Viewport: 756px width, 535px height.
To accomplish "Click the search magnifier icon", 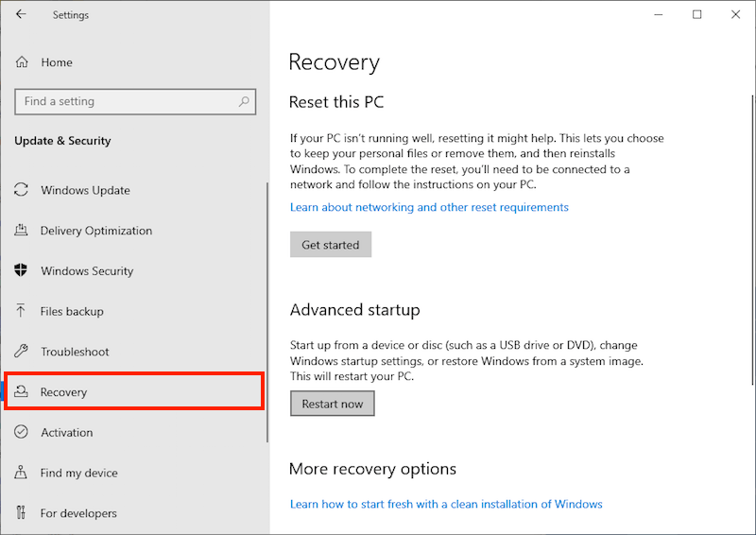I will tap(244, 101).
